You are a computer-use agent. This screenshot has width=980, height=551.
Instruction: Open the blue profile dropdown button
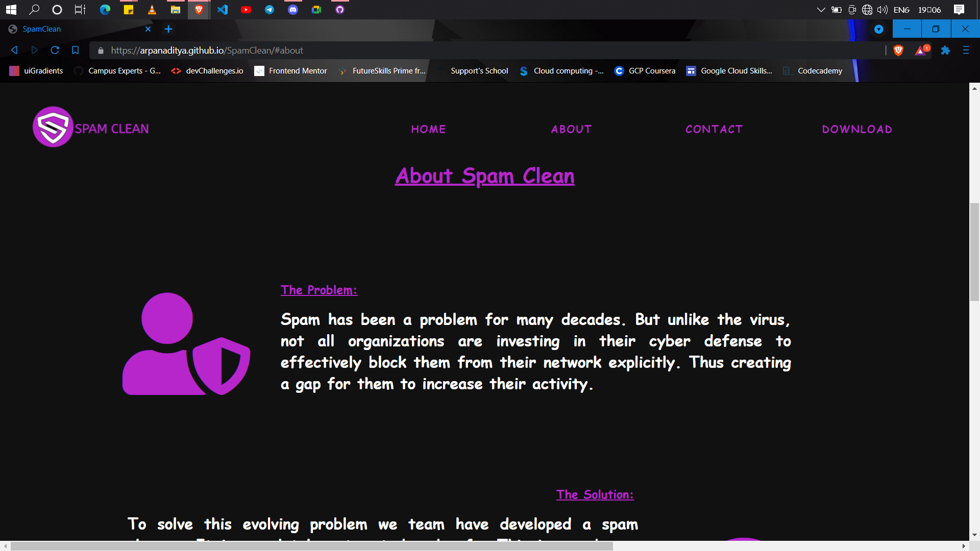pos(878,29)
